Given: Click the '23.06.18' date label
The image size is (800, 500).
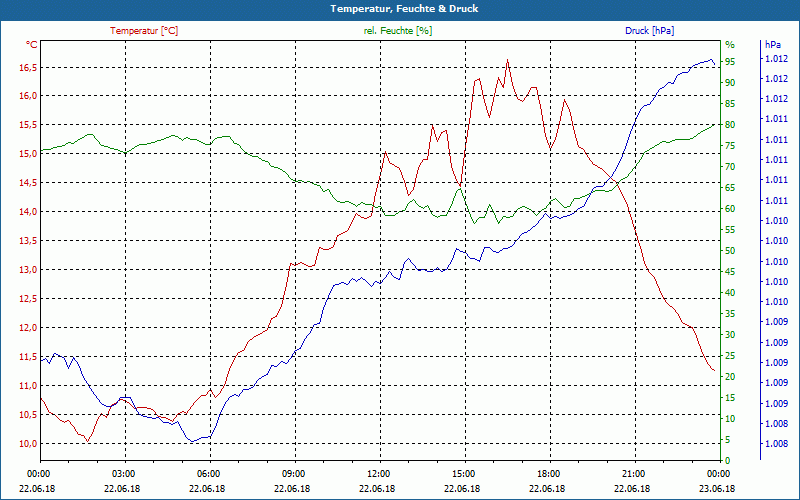Looking at the screenshot, I should tap(717, 488).
